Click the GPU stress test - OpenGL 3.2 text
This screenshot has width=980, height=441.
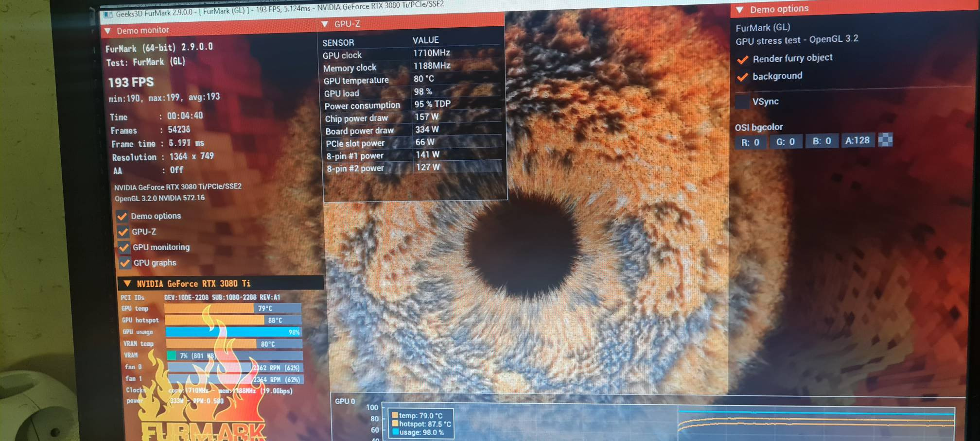coord(797,40)
